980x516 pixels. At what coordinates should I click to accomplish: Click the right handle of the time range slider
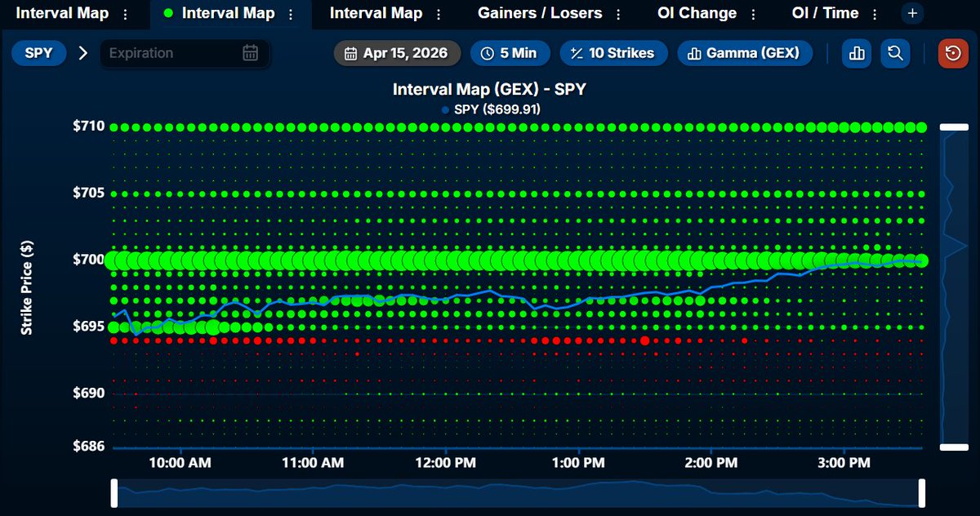[x=922, y=494]
